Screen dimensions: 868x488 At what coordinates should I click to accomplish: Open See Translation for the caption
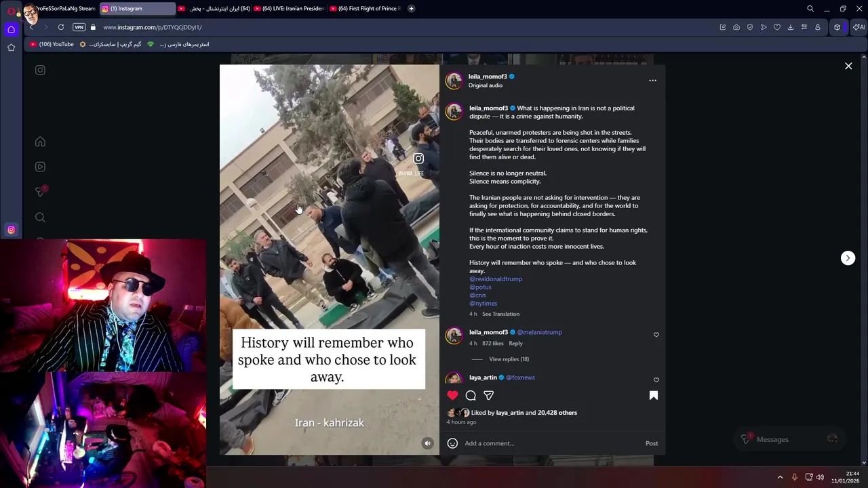pos(500,314)
